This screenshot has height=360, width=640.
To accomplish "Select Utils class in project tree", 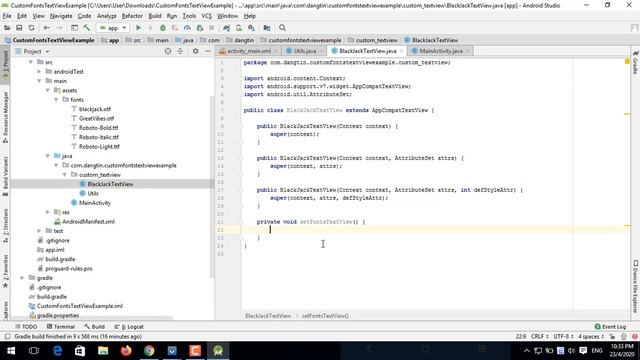I will [x=93, y=193].
